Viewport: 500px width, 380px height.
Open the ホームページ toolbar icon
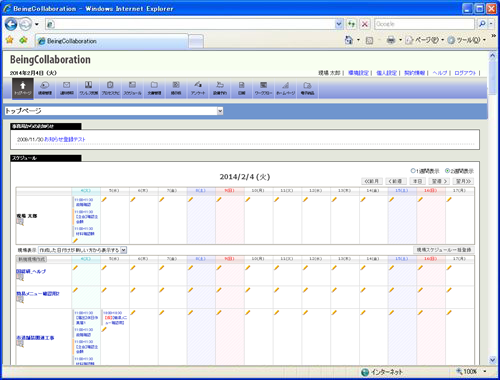click(285, 88)
